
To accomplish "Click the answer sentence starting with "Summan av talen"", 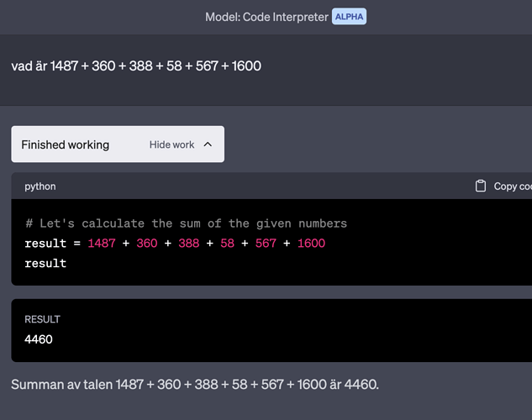I will (x=195, y=385).
